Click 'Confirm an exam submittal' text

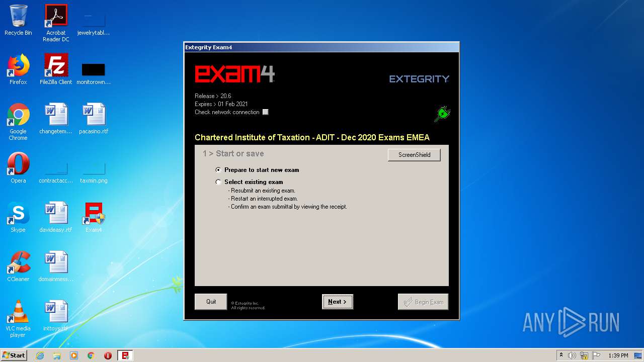287,207
